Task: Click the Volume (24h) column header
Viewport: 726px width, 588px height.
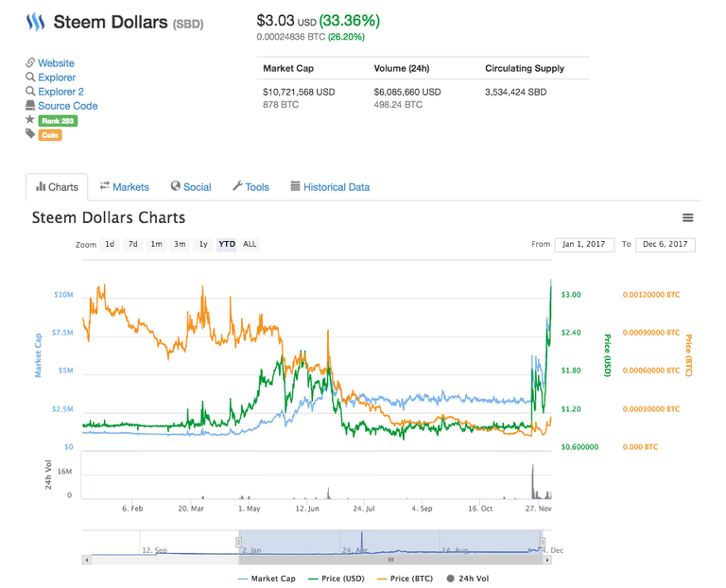Action: pyautogui.click(x=402, y=68)
